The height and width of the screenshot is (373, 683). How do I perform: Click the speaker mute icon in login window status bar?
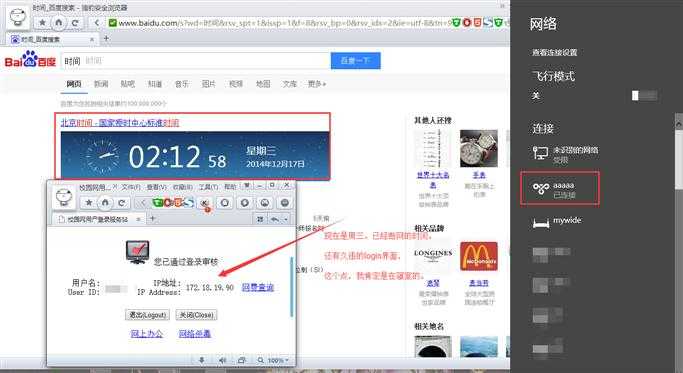(x=222, y=360)
